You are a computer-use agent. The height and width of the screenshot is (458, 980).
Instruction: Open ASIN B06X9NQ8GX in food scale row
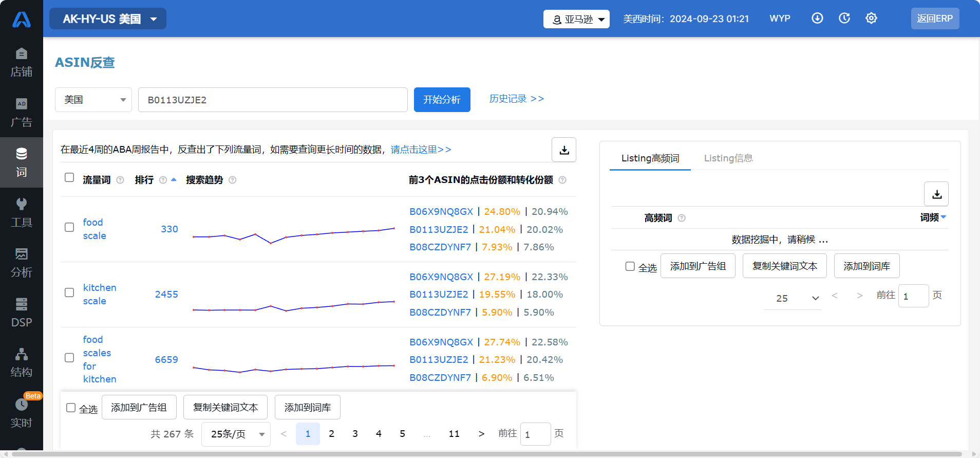441,212
